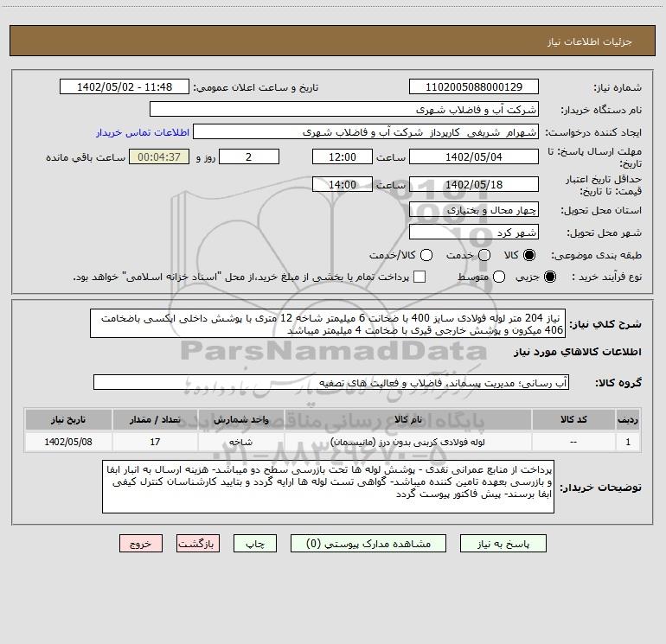Click the delivery city field شهر کرد
The image size is (666, 644).
474,233
